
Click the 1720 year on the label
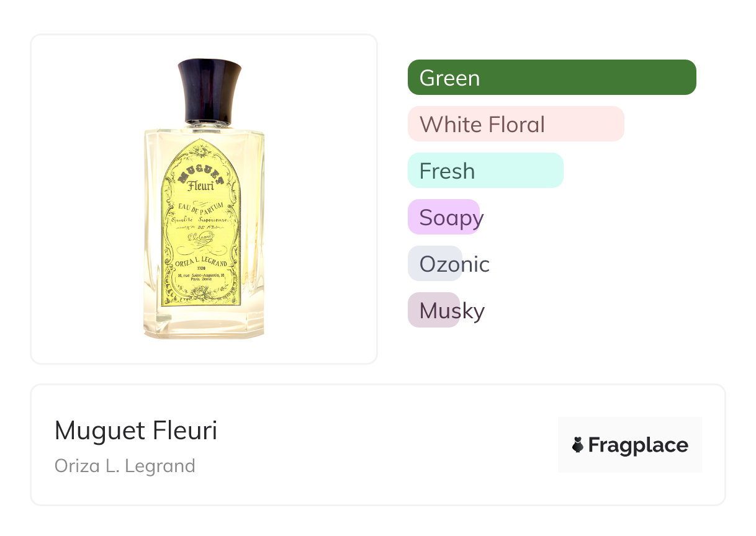201,268
